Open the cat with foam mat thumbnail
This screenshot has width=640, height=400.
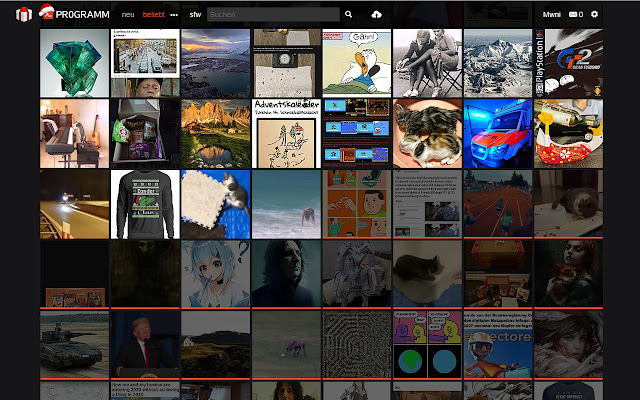[216, 204]
